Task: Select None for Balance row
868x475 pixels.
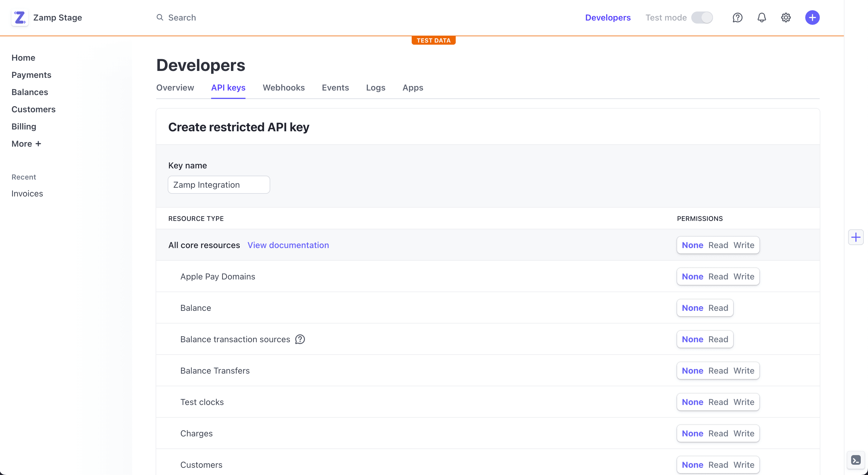Action: click(692, 308)
